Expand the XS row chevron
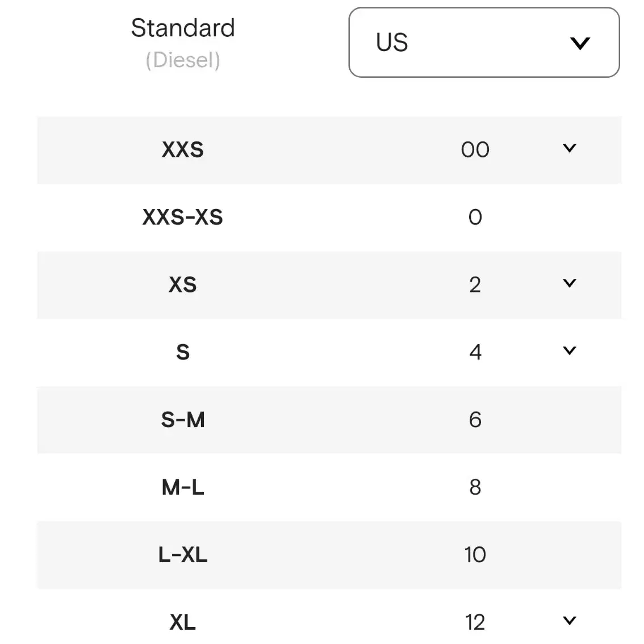 tap(569, 283)
